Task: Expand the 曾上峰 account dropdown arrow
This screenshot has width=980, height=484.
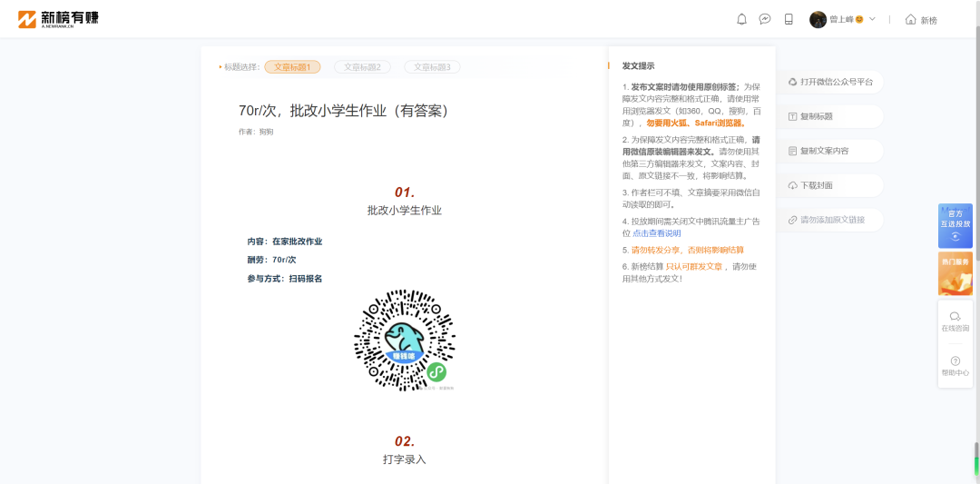Action: click(872, 19)
